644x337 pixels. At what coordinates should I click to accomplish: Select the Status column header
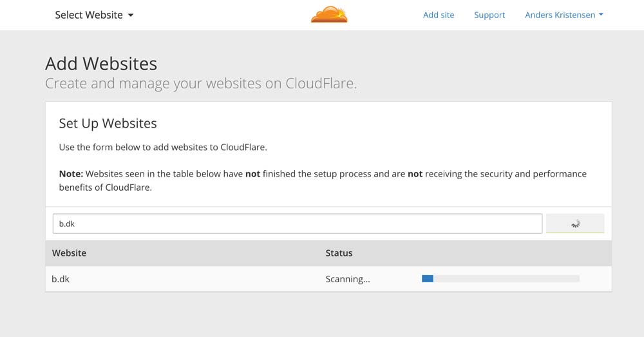339,253
